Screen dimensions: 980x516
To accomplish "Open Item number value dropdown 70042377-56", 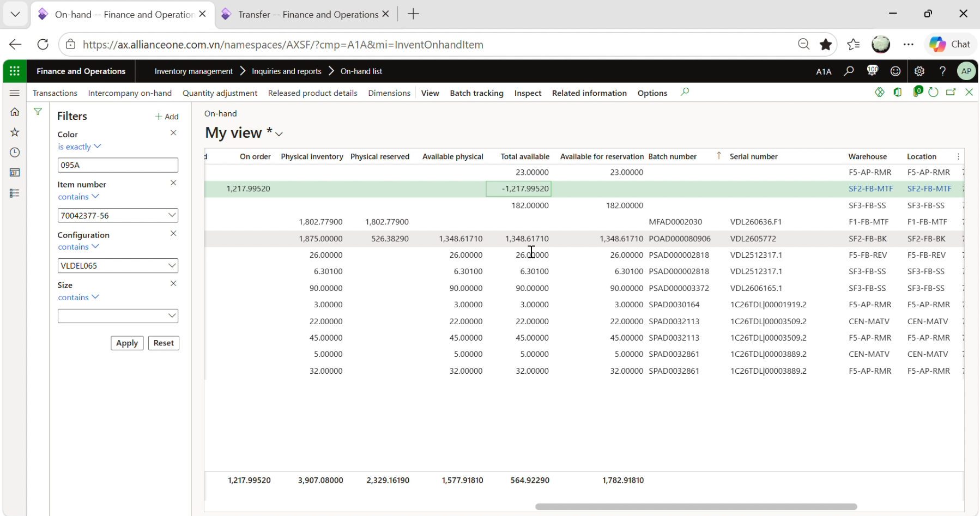I will click(x=172, y=215).
